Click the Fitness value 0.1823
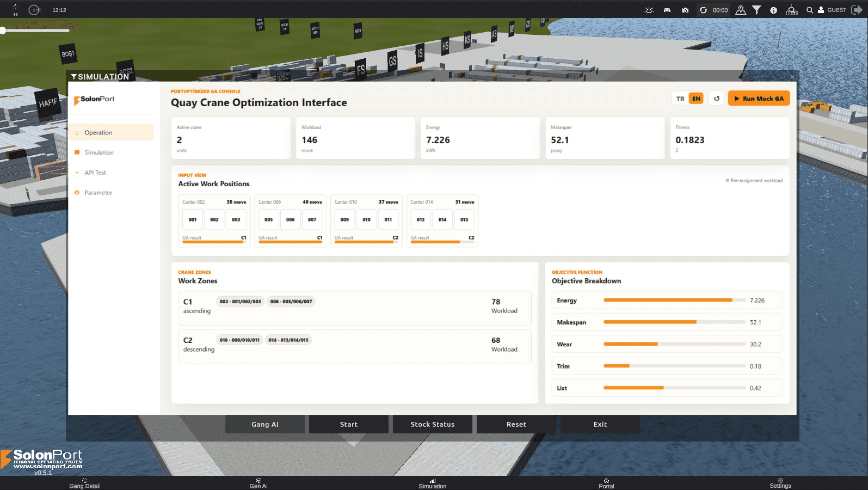Image resolution: width=868 pixels, height=490 pixels. point(690,140)
